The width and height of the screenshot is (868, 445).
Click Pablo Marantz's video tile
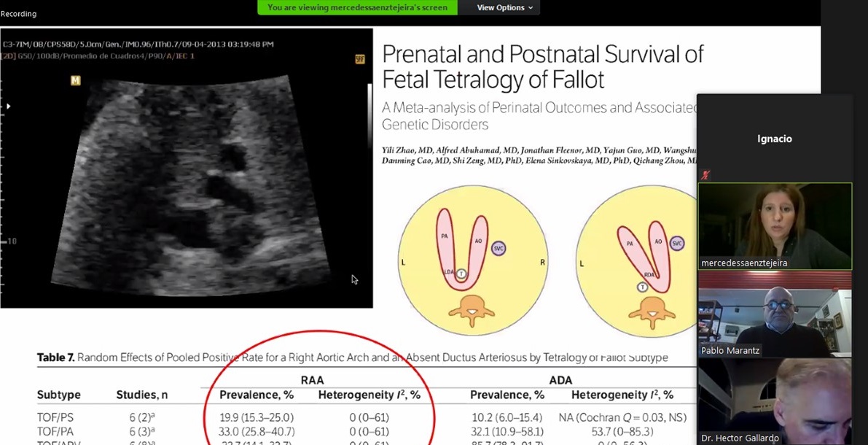coord(775,317)
